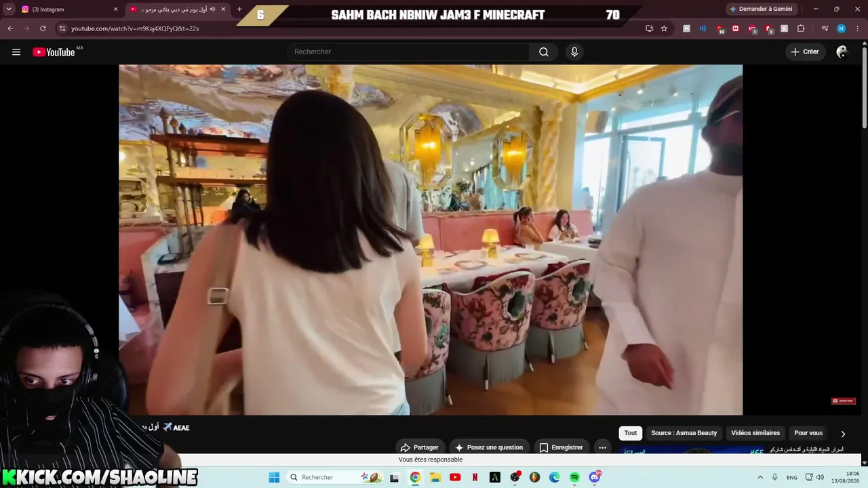Screen dimensions: 868x488
Task: Open the ENG language indicator
Action: tap(792, 477)
